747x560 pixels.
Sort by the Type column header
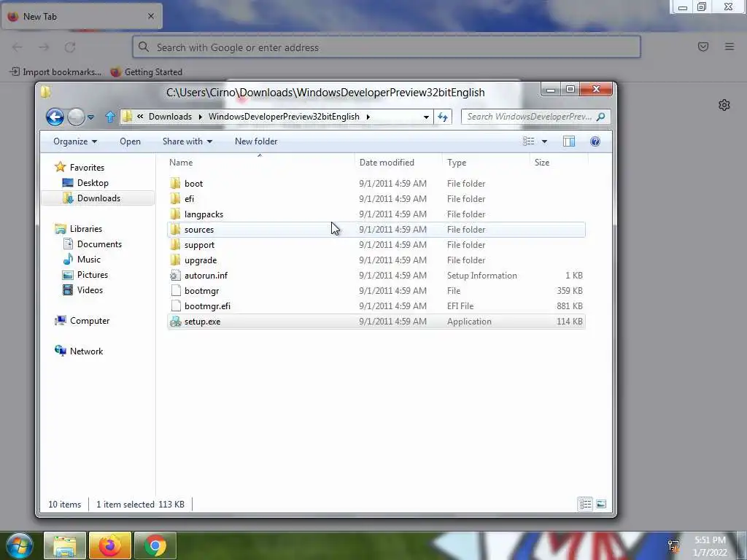[x=485, y=163]
